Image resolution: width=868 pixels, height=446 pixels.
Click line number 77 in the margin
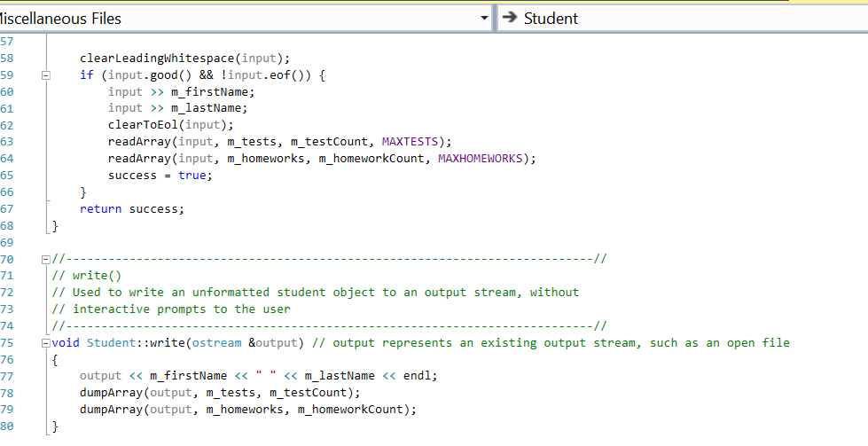pyautogui.click(x=7, y=376)
